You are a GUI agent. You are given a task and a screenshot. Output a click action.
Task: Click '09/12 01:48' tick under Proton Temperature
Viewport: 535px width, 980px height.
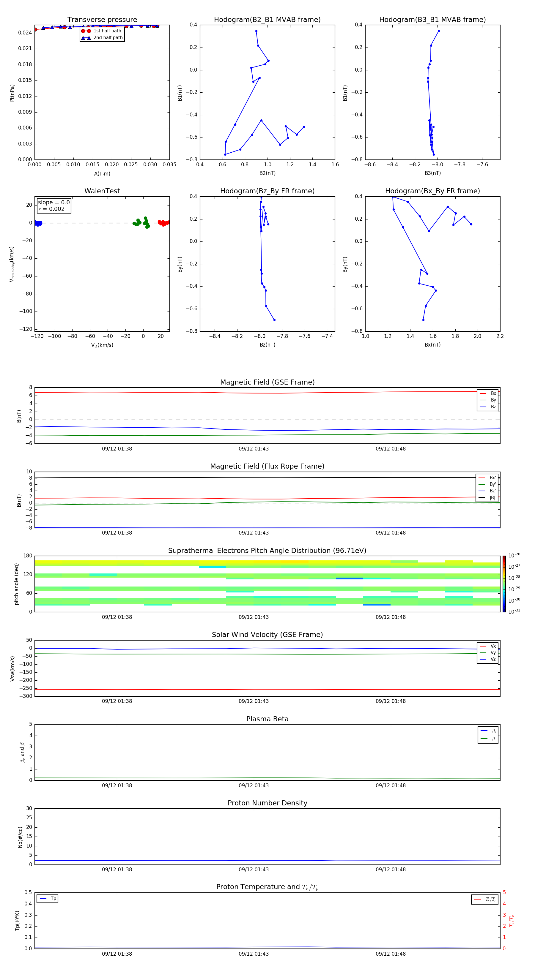tap(391, 954)
